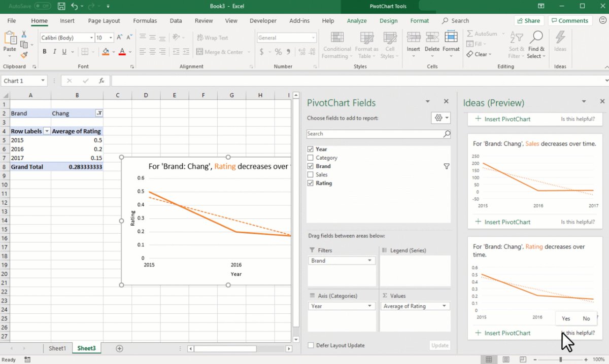Click the Comments button
Screen dimensions: 609x364
[569, 21]
